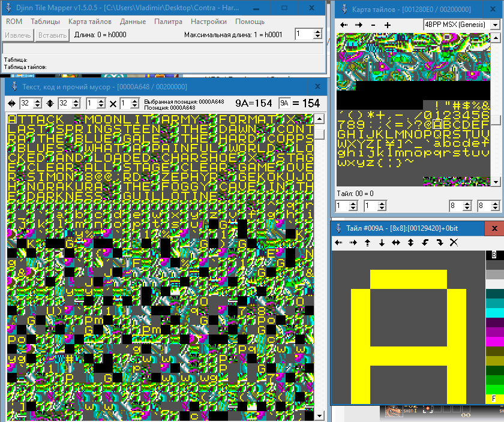Open the Помощь menu
Screen dimensions: 504x422
(250, 22)
